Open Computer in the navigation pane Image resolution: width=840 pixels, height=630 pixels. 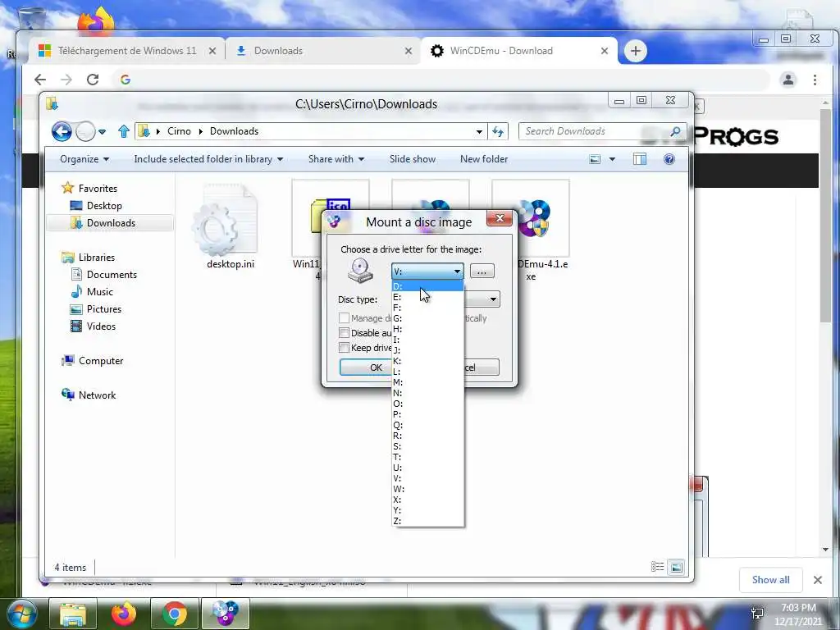pyautogui.click(x=101, y=361)
